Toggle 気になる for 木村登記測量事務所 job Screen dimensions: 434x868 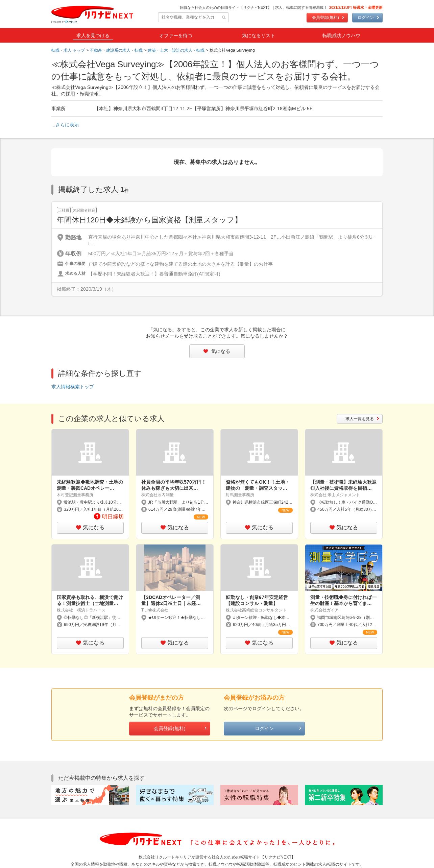90,528
